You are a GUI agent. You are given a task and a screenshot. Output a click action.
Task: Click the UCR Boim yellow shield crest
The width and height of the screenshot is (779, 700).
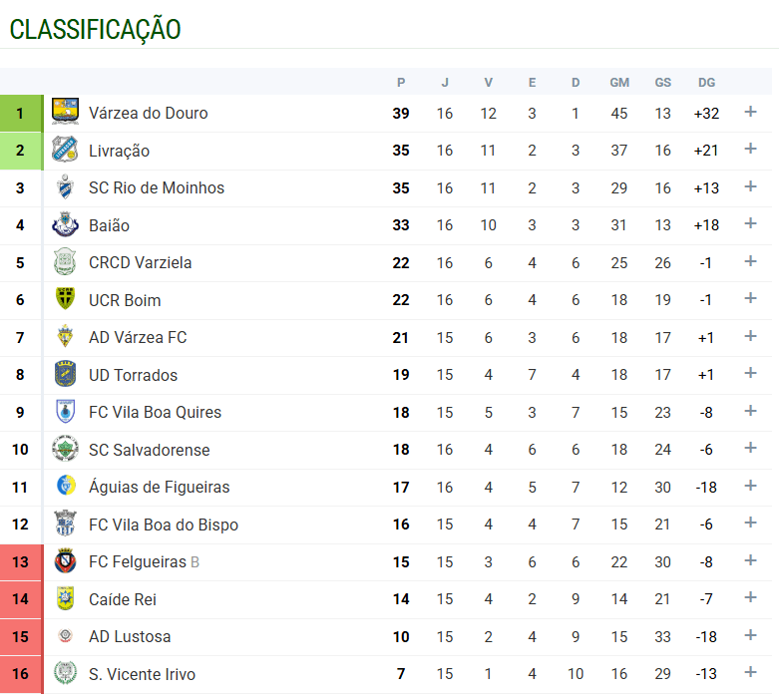pyautogui.click(x=65, y=300)
